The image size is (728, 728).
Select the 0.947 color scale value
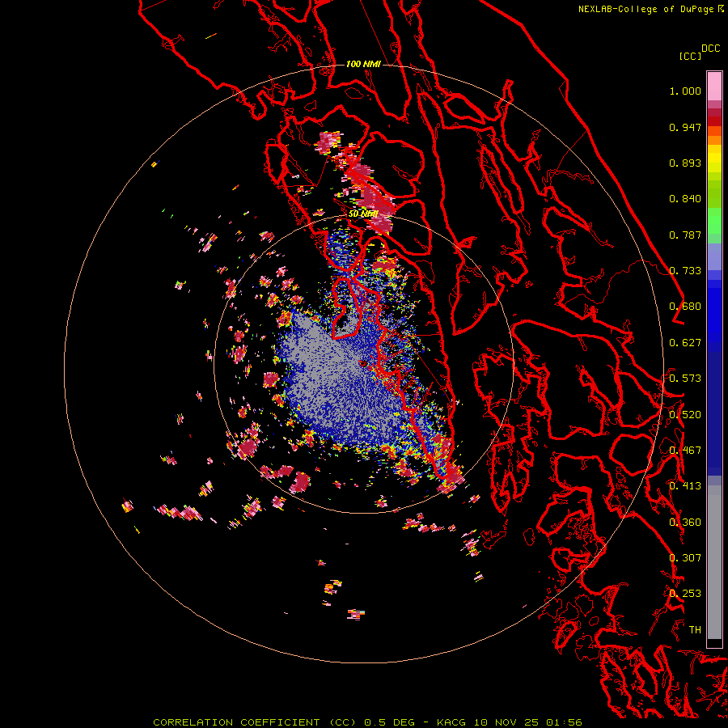click(685, 127)
